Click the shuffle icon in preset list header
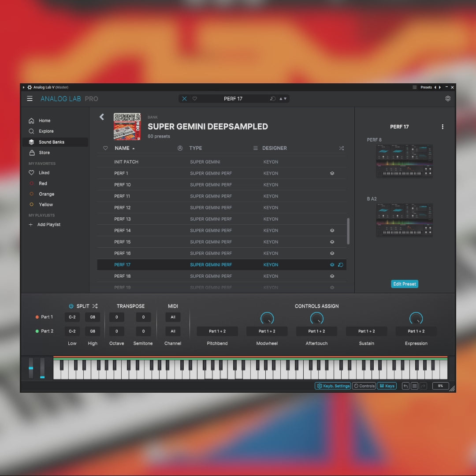 click(x=341, y=149)
